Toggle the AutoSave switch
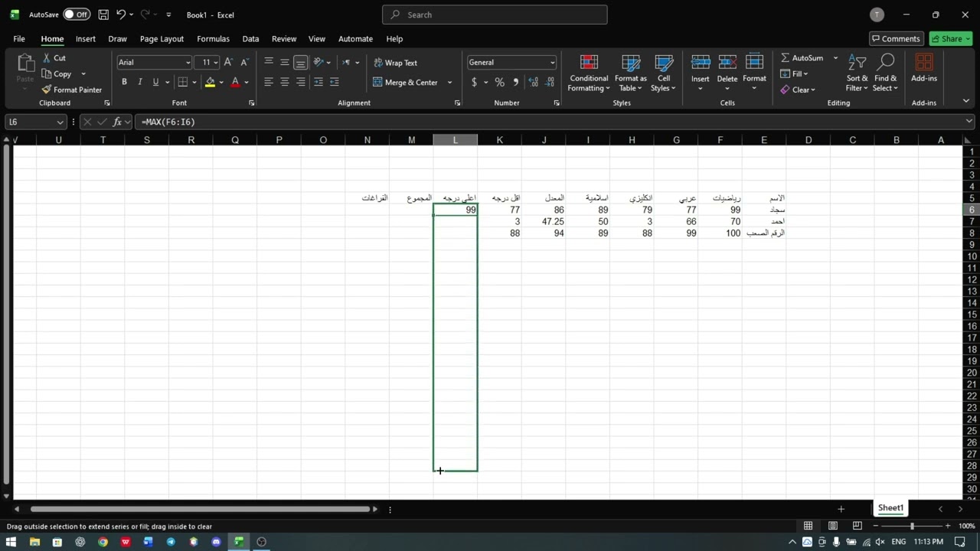 pyautogui.click(x=77, y=15)
